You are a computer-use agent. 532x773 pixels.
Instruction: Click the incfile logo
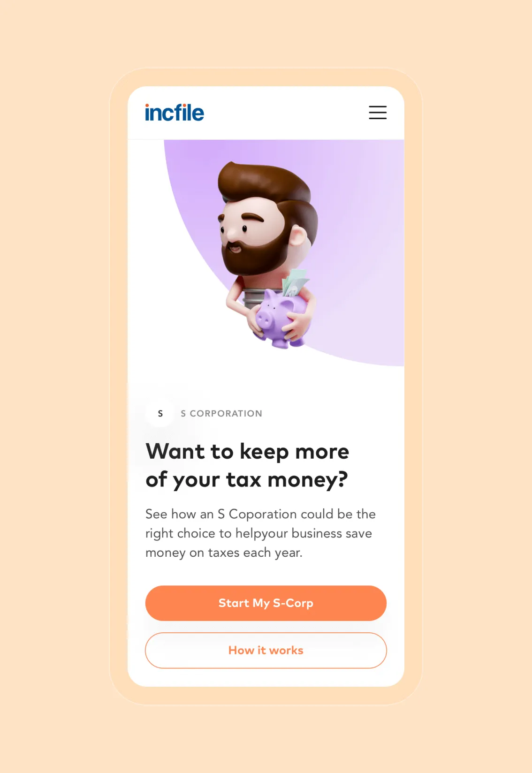175,113
